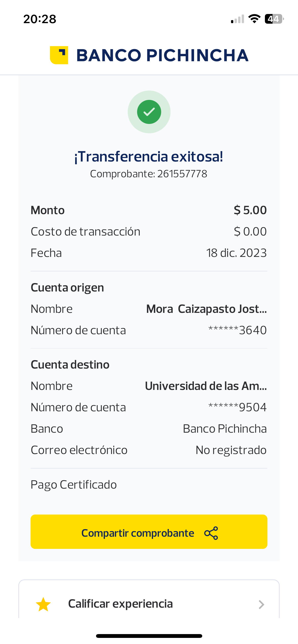Tap the cellular signal bars icon
This screenshot has width=298, height=644.
tap(237, 19)
